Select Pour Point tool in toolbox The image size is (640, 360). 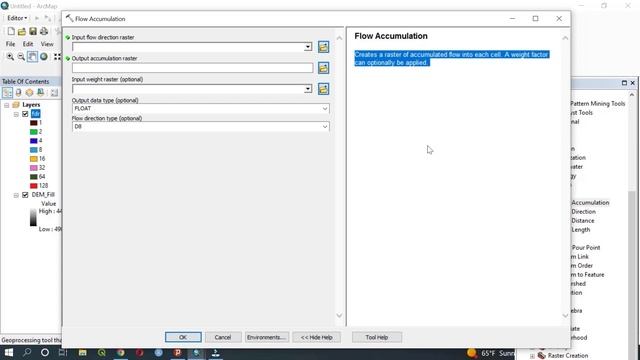coord(586,248)
